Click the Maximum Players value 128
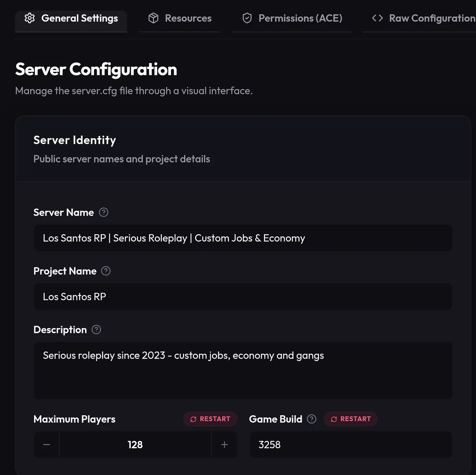The height and width of the screenshot is (475, 476). (135, 445)
